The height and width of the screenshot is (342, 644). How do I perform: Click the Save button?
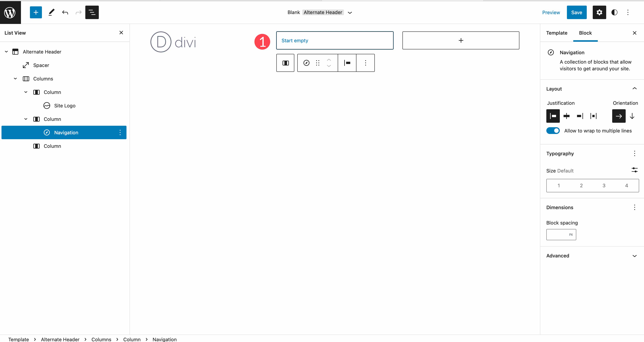point(577,12)
